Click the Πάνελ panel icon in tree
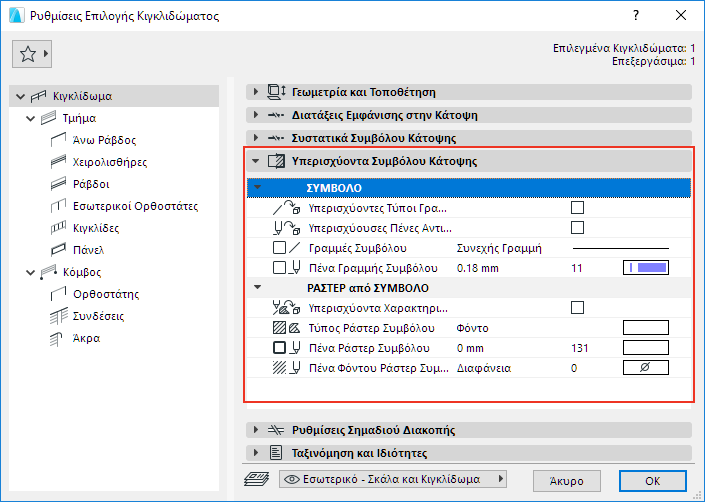705x502 pixels. point(57,250)
